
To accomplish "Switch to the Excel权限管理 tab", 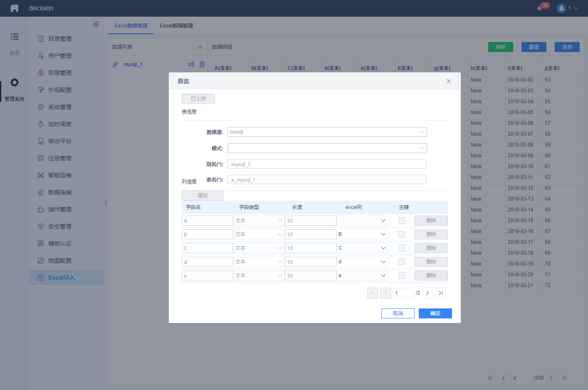I will click(176, 26).
